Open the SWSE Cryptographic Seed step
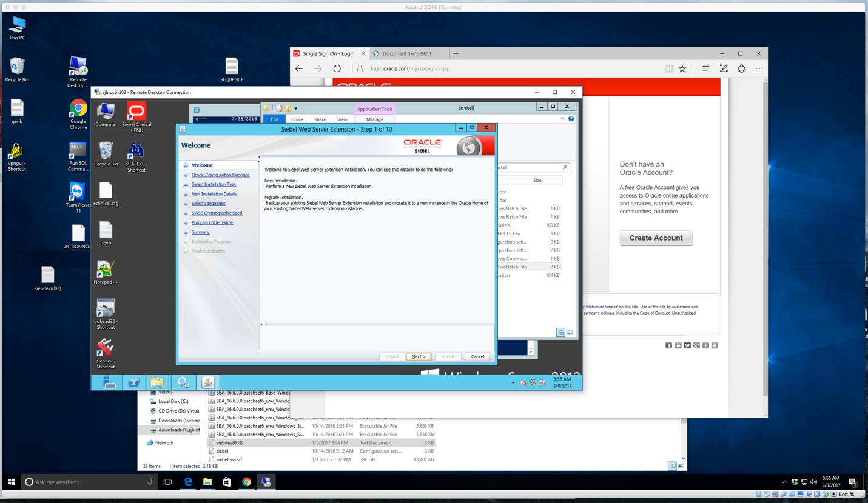Image resolution: width=868 pixels, height=503 pixels. pyautogui.click(x=217, y=213)
